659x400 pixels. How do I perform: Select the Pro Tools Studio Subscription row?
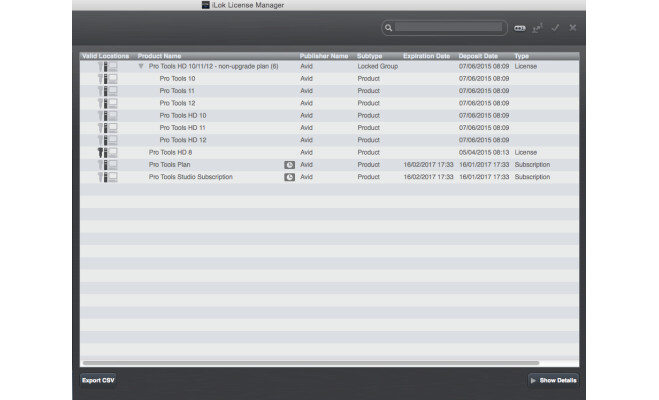tap(330, 177)
